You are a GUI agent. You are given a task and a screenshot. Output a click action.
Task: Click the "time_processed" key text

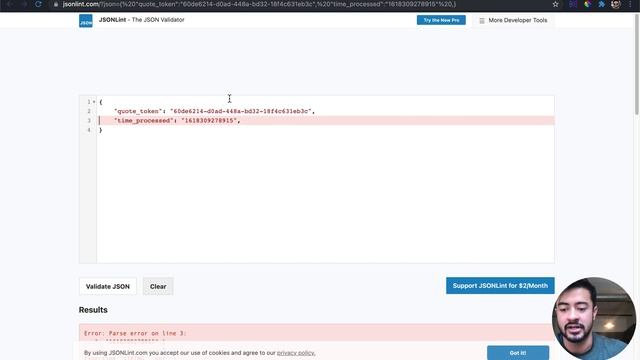point(144,120)
